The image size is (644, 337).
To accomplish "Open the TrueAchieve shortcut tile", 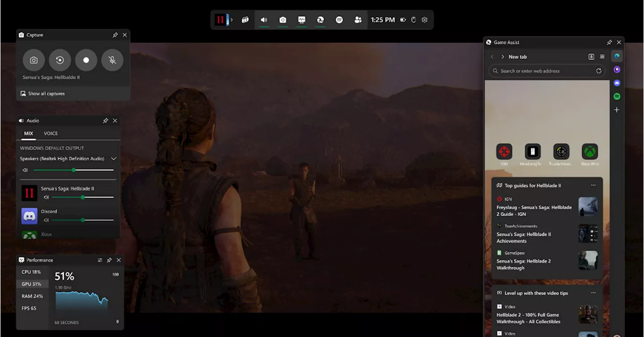I will (x=561, y=155).
